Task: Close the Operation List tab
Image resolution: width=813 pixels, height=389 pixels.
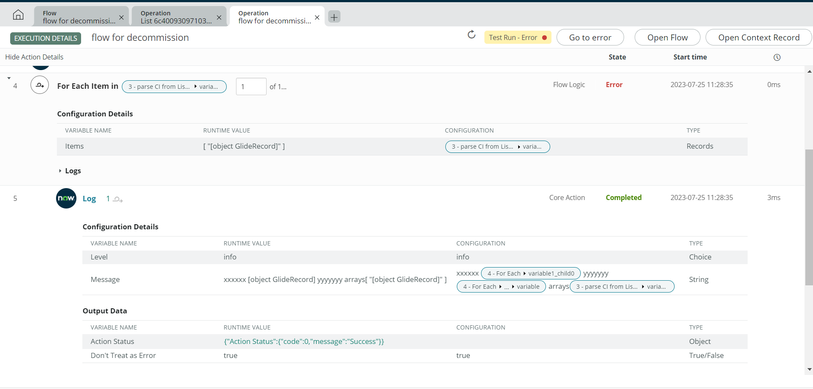Action: pos(219,17)
